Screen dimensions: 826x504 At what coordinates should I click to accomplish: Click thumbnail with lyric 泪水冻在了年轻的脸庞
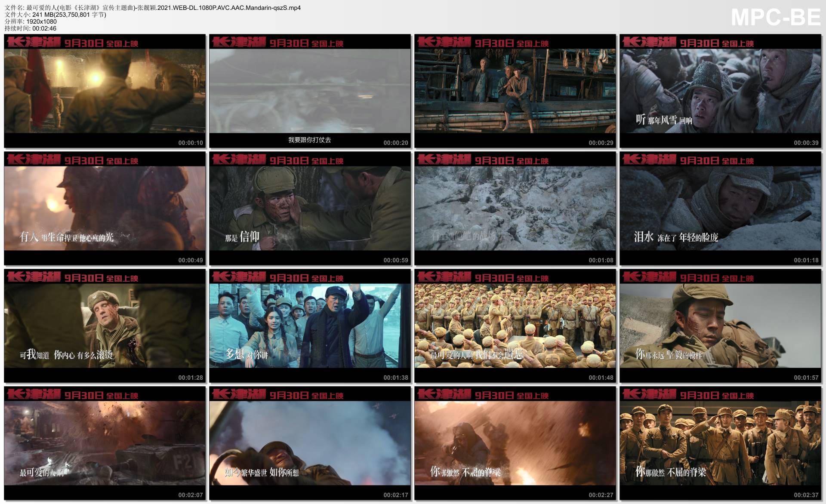[720, 208]
